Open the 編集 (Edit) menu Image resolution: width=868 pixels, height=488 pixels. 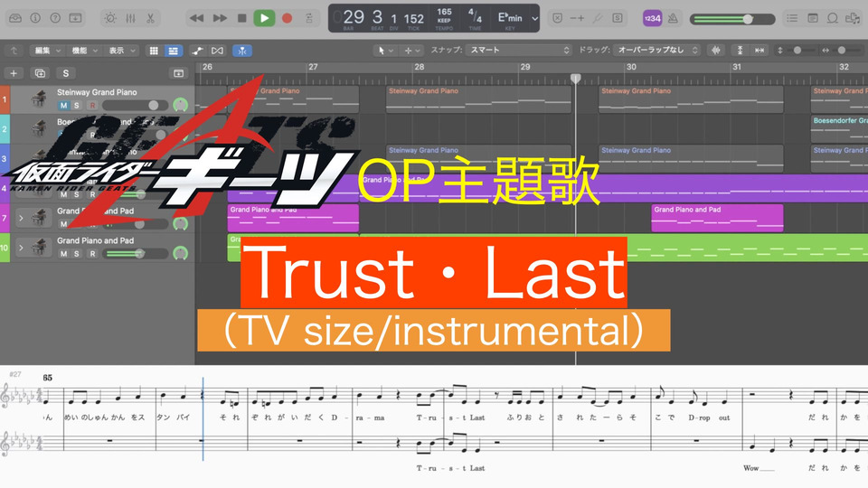[x=48, y=51]
